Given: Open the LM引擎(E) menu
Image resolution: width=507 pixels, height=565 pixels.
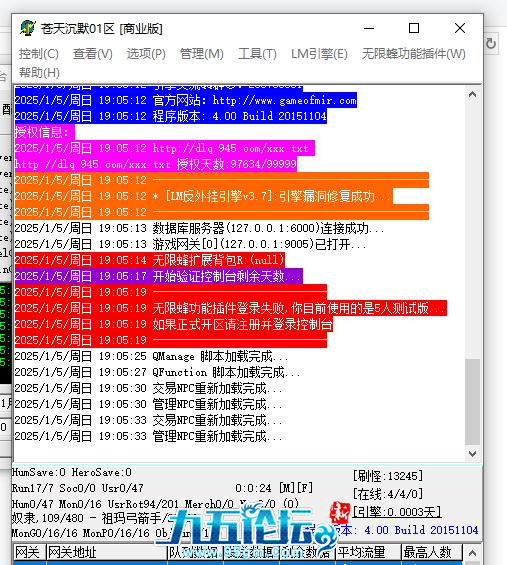Looking at the screenshot, I should pyautogui.click(x=319, y=54).
